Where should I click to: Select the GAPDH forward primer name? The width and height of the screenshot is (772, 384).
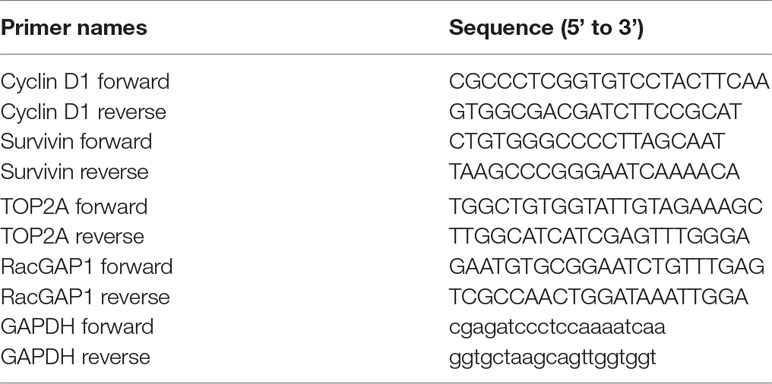77,327
